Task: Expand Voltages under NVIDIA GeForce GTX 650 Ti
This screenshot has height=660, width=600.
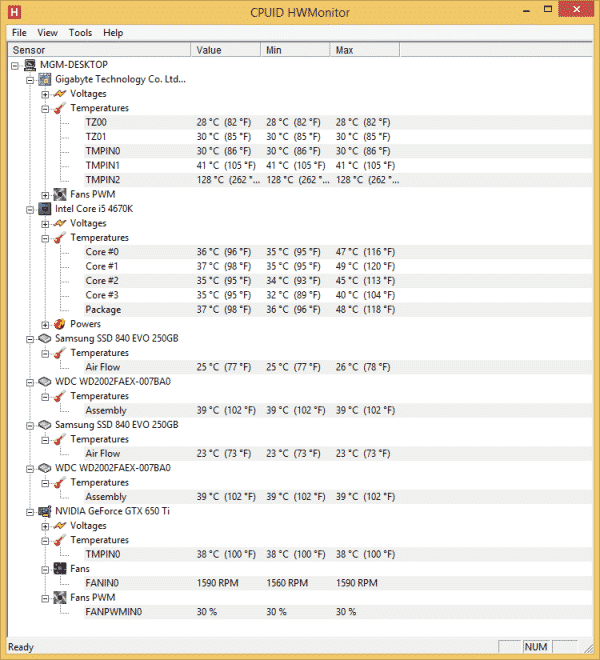Action: (x=45, y=526)
